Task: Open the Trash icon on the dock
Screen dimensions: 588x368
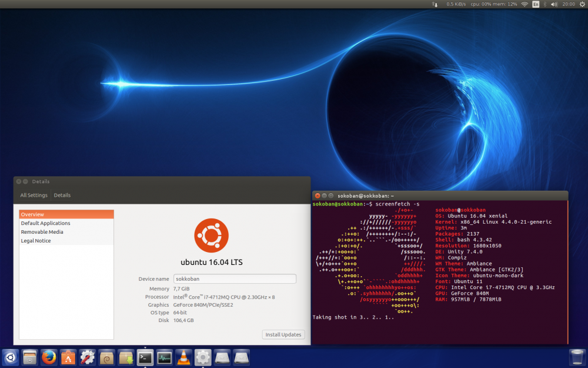Action: click(x=576, y=357)
